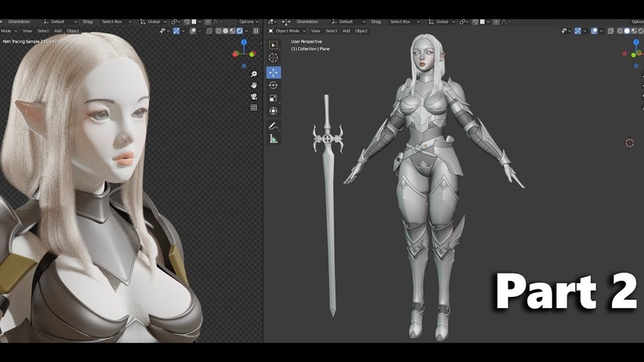The height and width of the screenshot is (362, 644).
Task: Toggle gizmo visibility in left viewport
Action: [176, 31]
